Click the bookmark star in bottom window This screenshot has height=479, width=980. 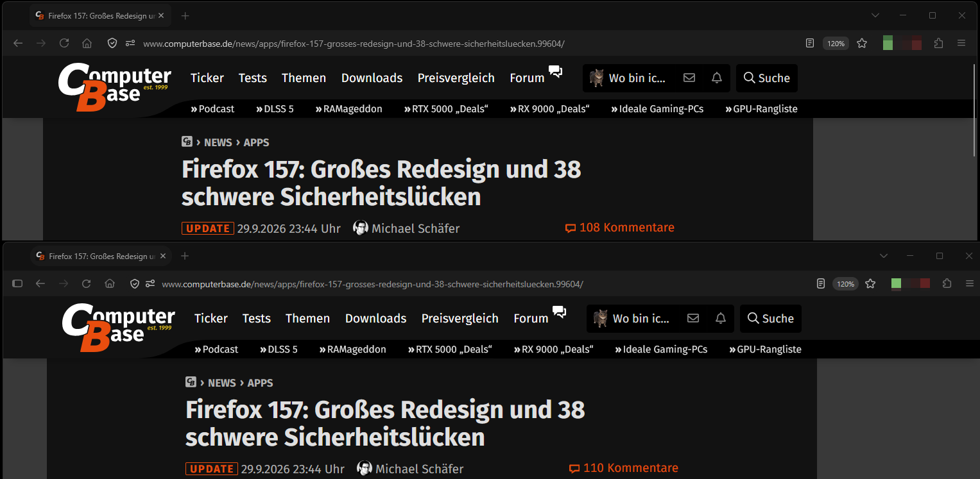(870, 283)
